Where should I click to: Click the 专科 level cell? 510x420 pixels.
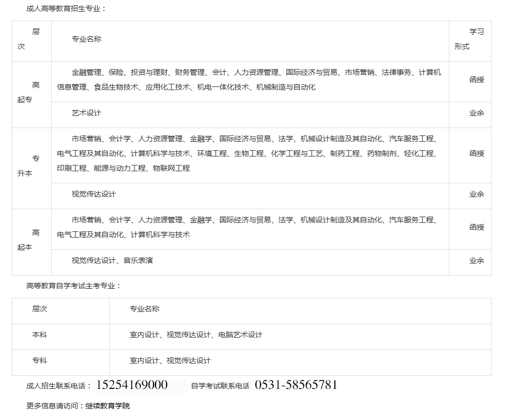click(x=61, y=363)
